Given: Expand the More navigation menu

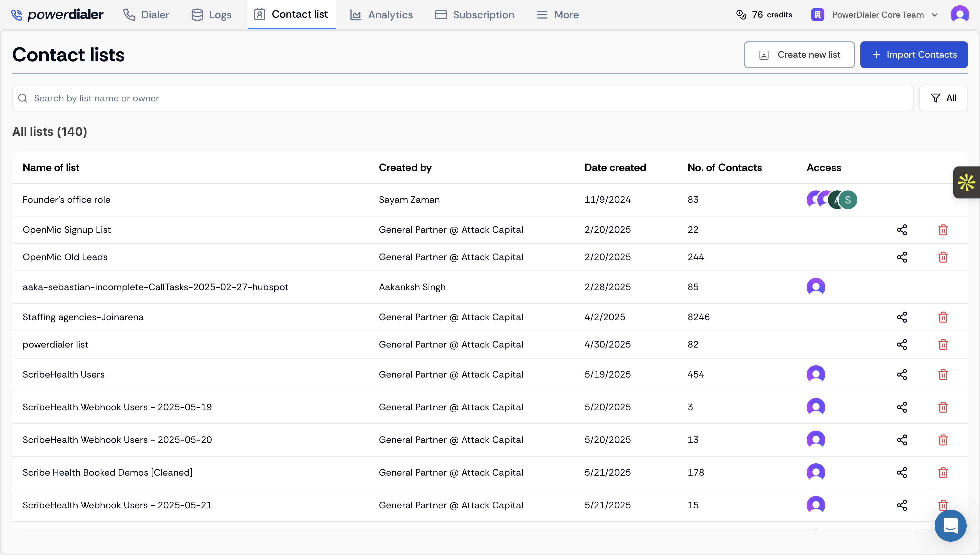Looking at the screenshot, I should pos(558,14).
